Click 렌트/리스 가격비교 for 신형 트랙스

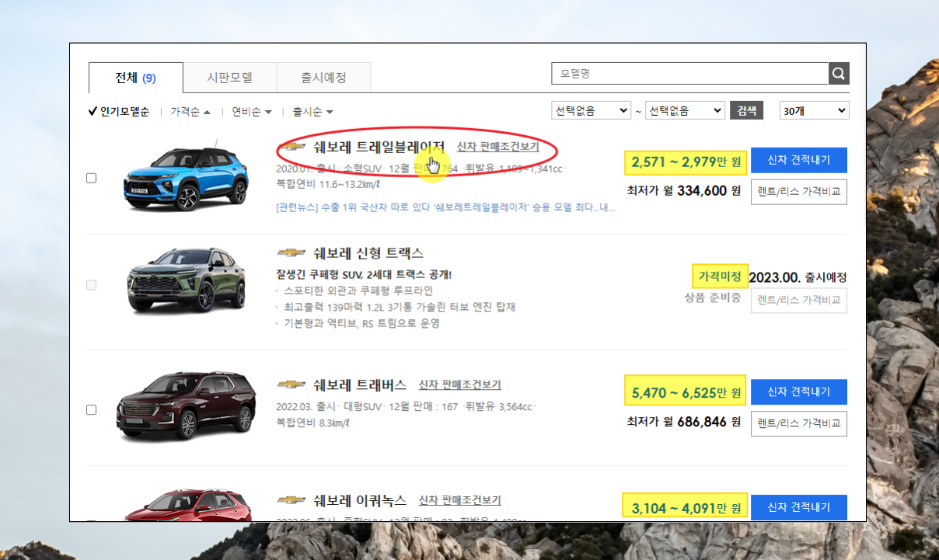pyautogui.click(x=798, y=300)
